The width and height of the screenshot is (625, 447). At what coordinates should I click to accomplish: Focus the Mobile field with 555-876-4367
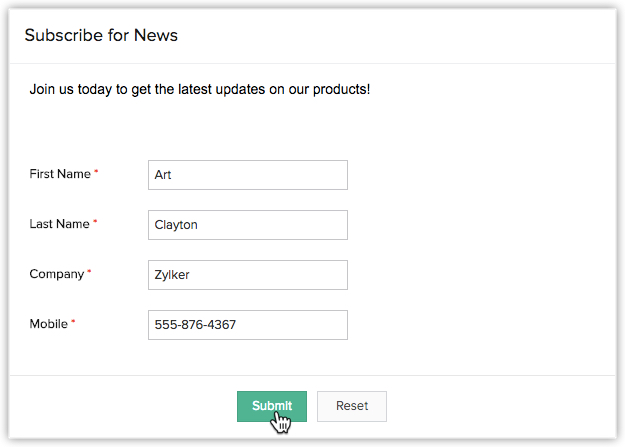pos(248,325)
